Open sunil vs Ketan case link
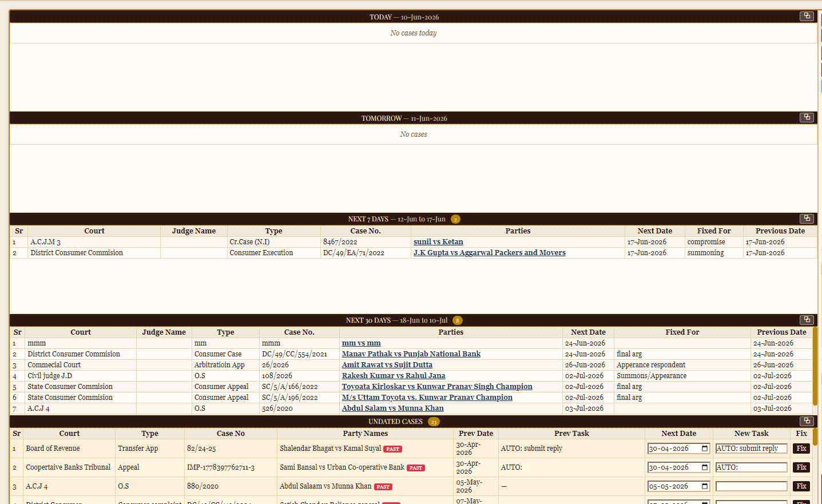The image size is (822, 504). point(438,242)
